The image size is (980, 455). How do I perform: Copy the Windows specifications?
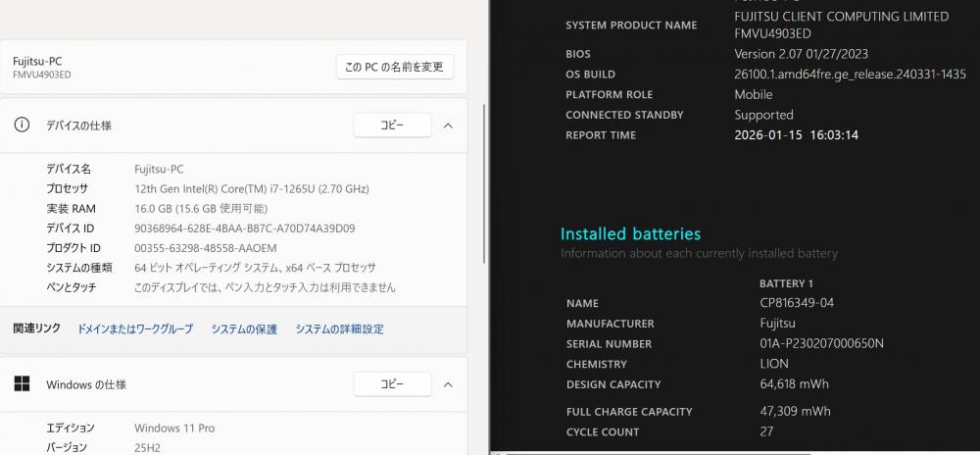click(x=392, y=384)
